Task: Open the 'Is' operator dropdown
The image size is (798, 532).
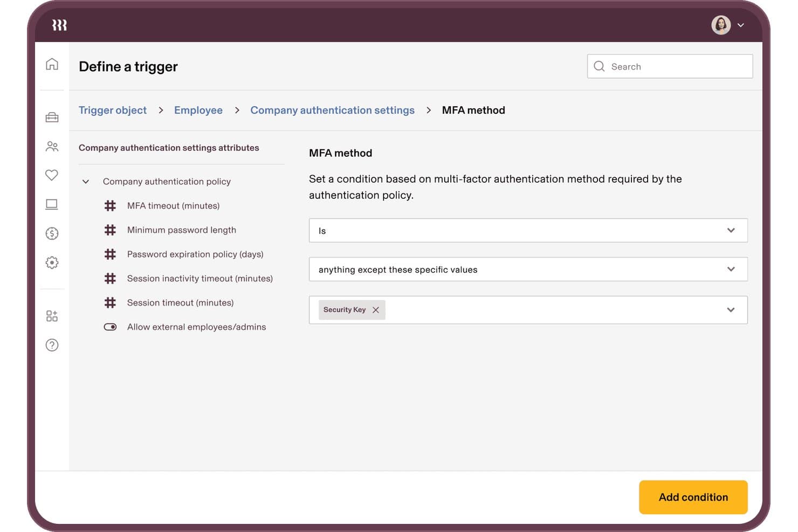Action: click(528, 230)
